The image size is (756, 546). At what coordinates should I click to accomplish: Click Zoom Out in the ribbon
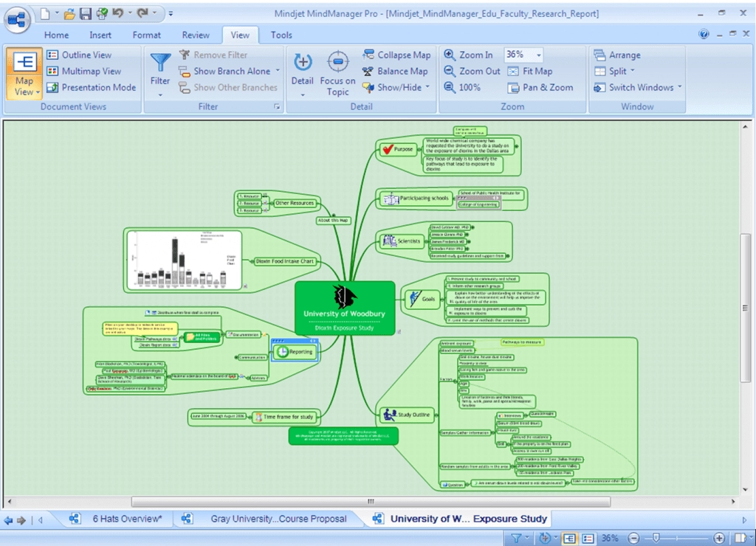(472, 72)
